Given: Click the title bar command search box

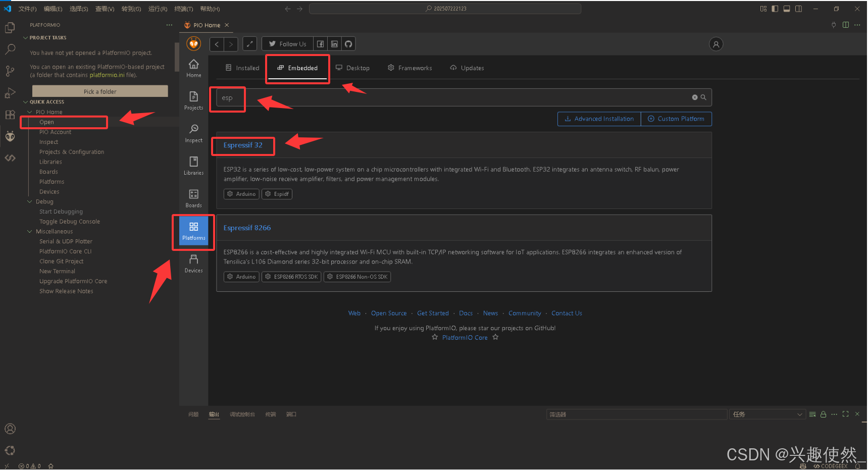Looking at the screenshot, I should pos(445,9).
